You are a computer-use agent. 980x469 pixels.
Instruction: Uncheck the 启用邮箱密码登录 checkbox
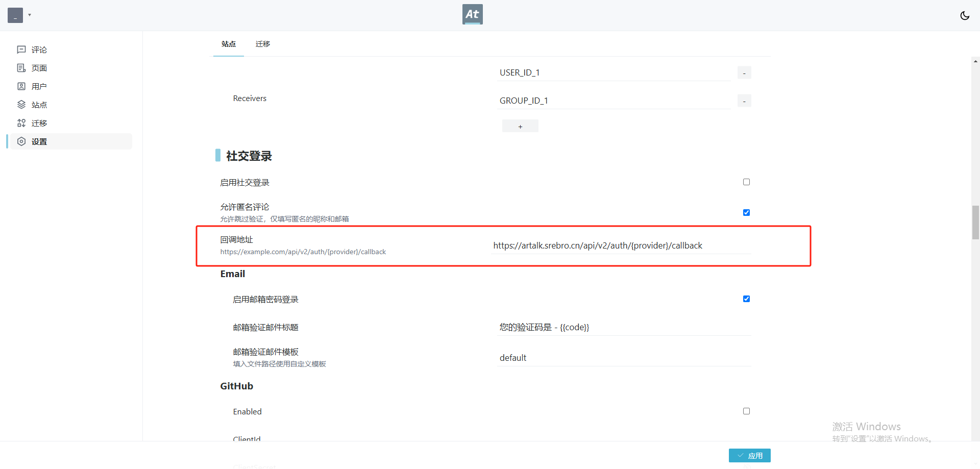pos(746,299)
